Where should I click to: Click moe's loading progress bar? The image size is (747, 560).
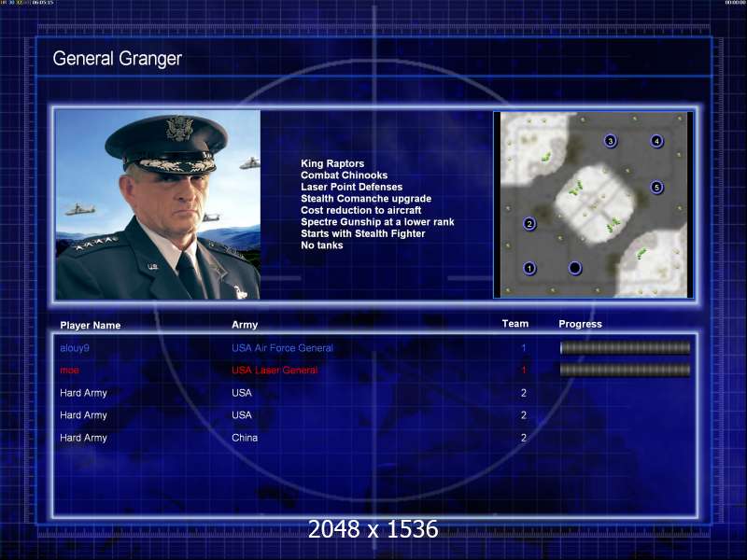point(625,370)
